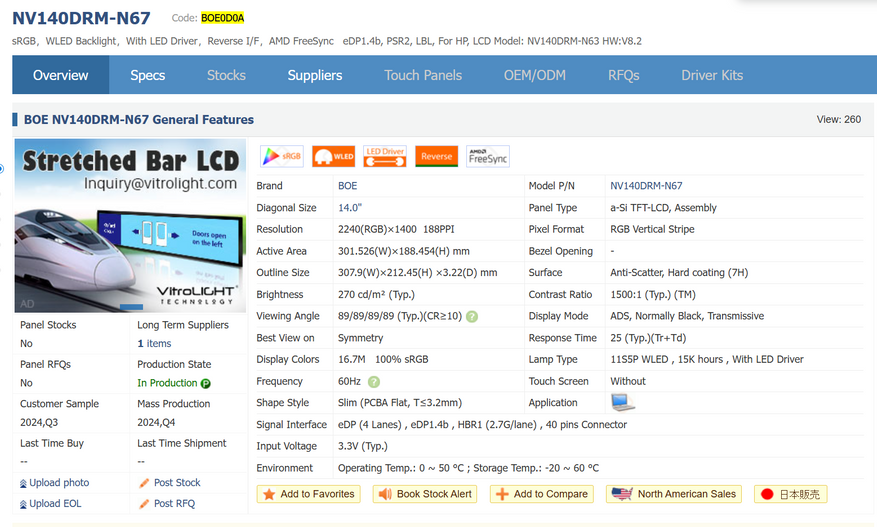The image size is (877, 527).
Task: Open the NV140DRM-N67 Model P/N link
Action: (646, 186)
